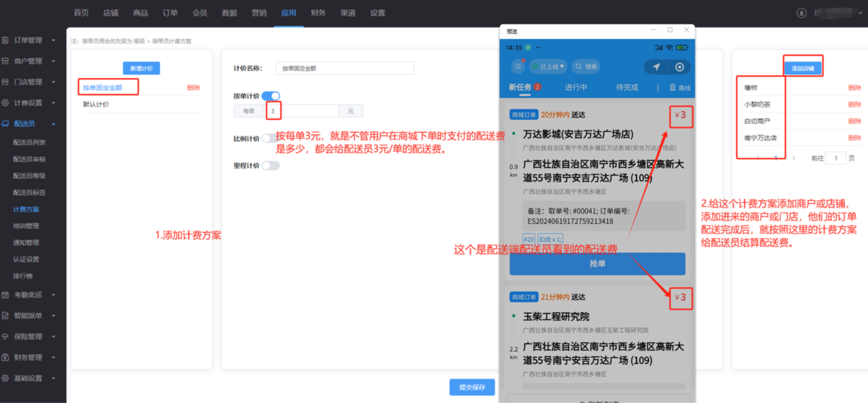Delete the 白切商户 store entry
The image size is (868, 403).
coord(854,121)
